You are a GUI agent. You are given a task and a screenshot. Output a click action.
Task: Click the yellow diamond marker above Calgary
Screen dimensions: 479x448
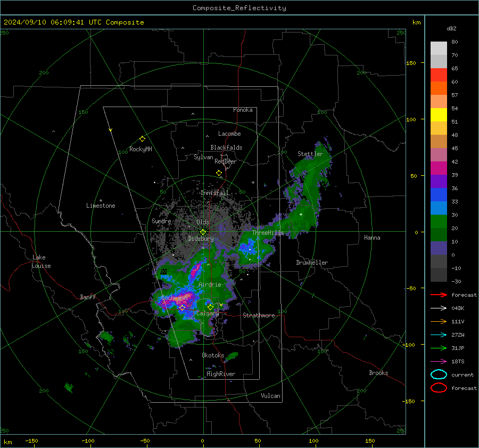click(210, 307)
